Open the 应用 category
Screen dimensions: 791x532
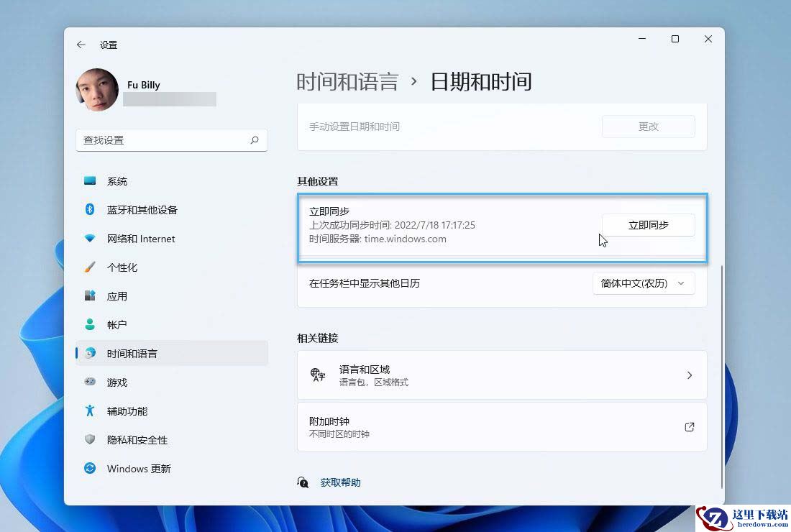[172, 296]
